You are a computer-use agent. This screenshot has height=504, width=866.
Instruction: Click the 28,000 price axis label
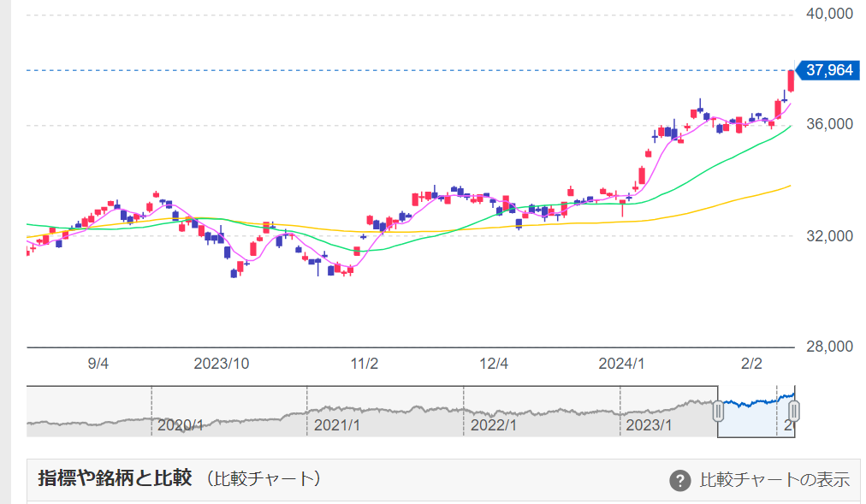pos(829,347)
